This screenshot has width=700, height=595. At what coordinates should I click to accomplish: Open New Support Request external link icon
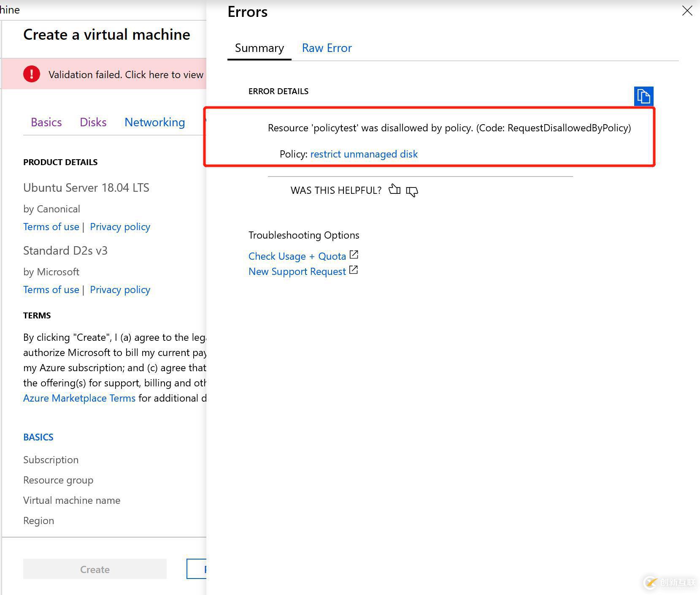point(354,270)
